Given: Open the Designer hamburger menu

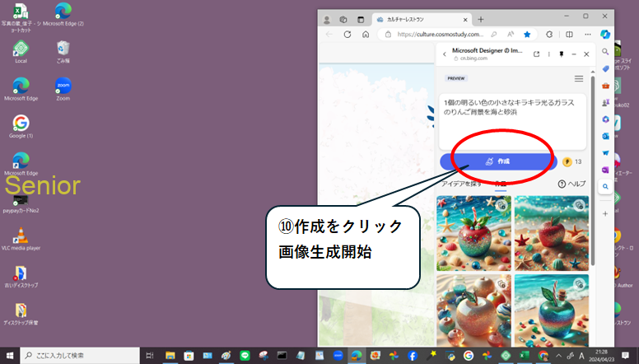Looking at the screenshot, I should point(579,79).
